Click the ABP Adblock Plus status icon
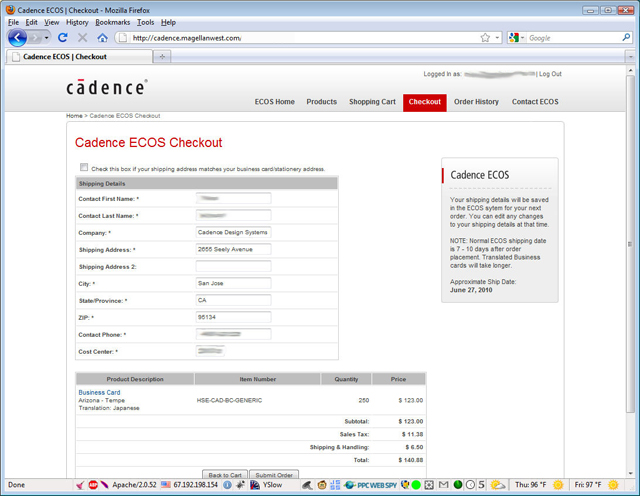Viewport: 640px width, 496px height. tap(93, 485)
